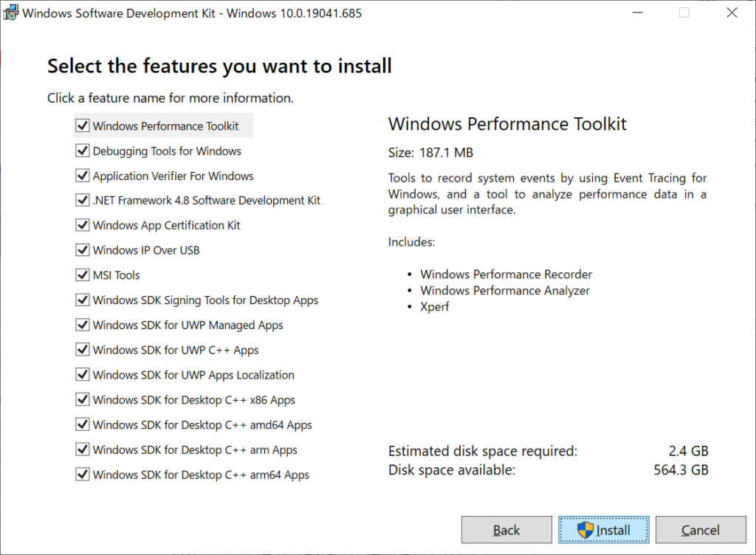Go back to the previous installer page
The width and height of the screenshot is (756, 555).
pos(506,529)
